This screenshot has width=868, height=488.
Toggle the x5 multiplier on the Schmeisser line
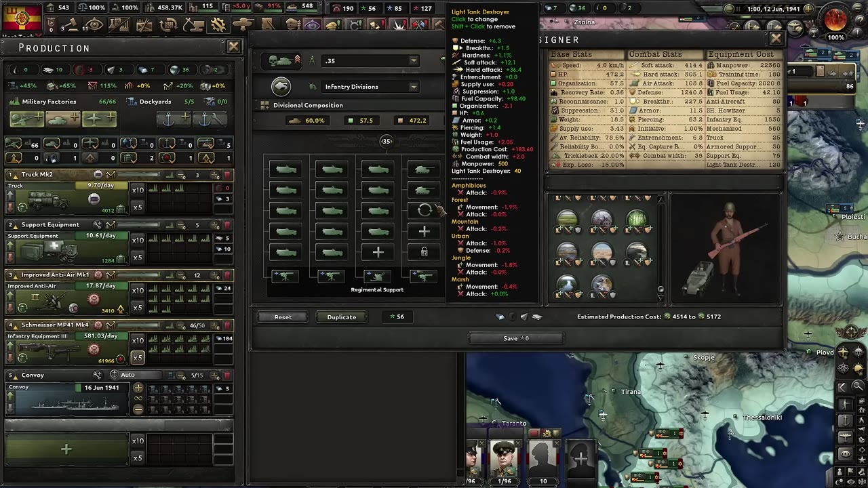click(x=138, y=357)
